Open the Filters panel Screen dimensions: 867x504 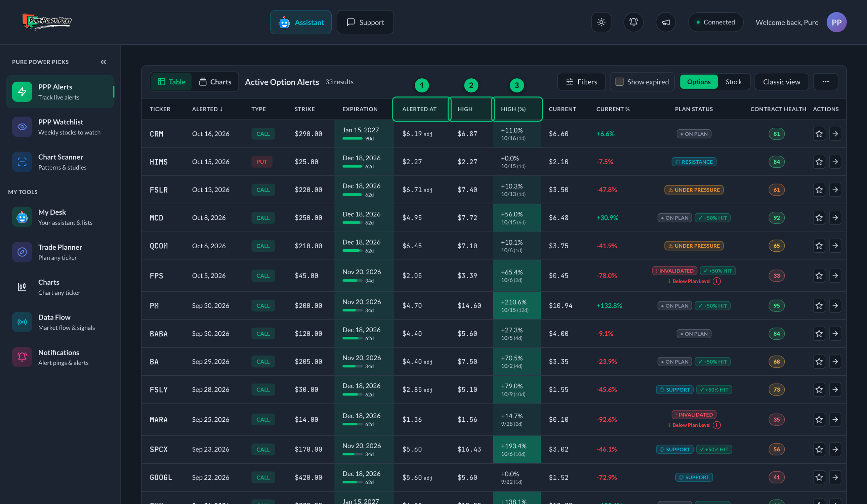pyautogui.click(x=581, y=82)
